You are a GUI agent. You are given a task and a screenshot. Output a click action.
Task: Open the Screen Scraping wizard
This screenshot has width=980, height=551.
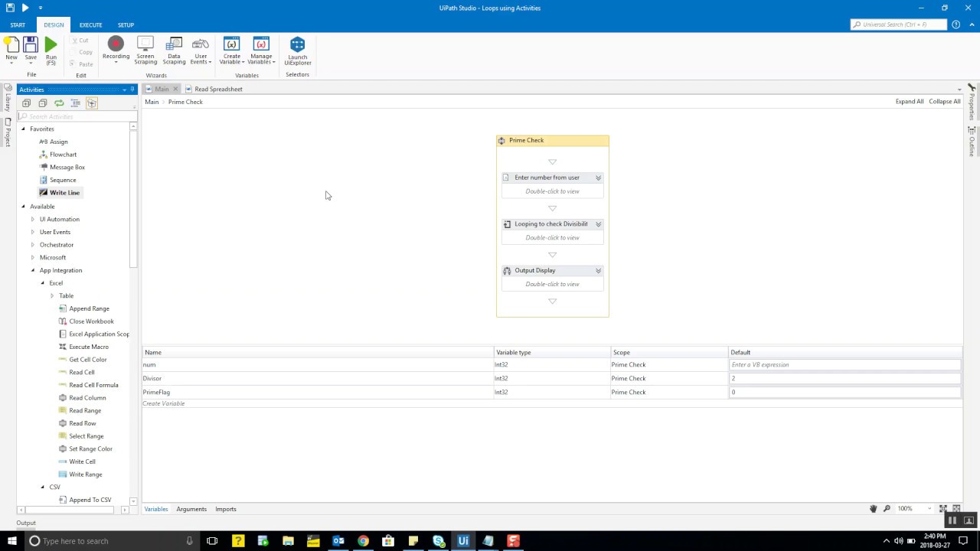point(145,51)
